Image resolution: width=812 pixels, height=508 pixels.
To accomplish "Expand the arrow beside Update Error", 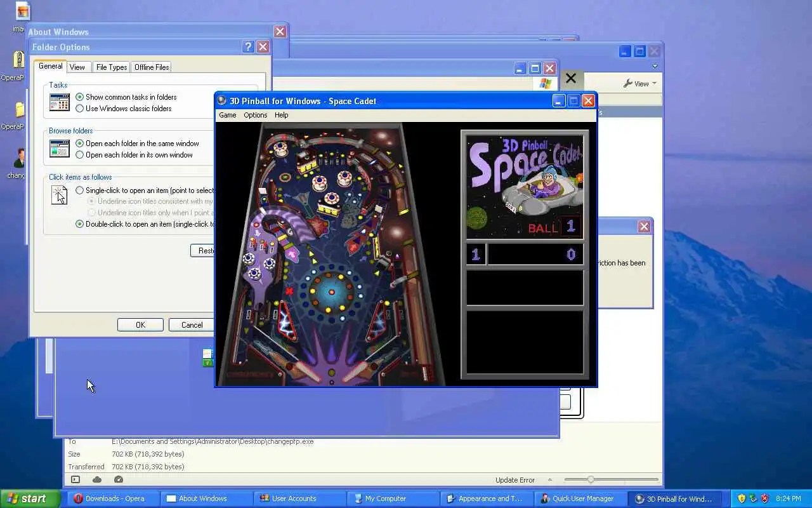I will pyautogui.click(x=550, y=479).
